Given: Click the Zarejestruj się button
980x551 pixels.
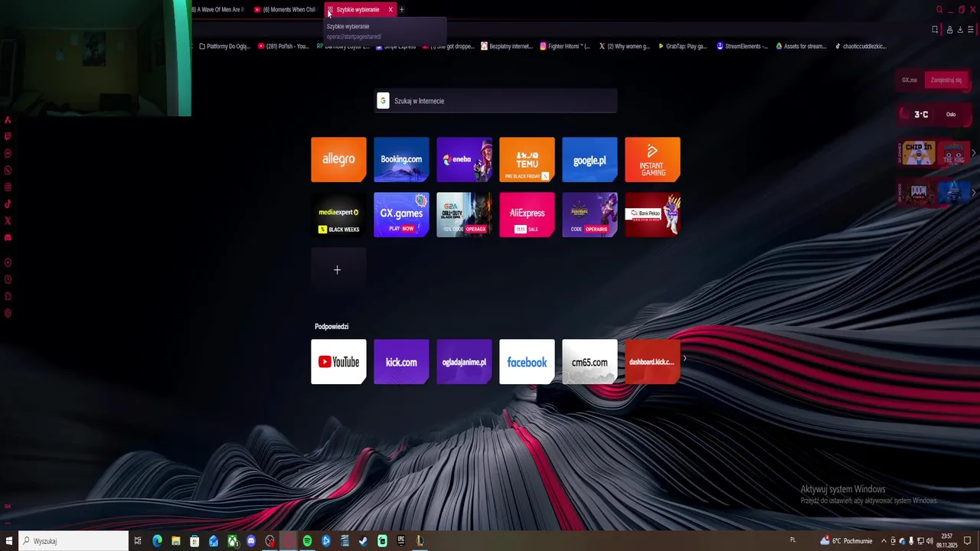Looking at the screenshot, I should pos(946,80).
